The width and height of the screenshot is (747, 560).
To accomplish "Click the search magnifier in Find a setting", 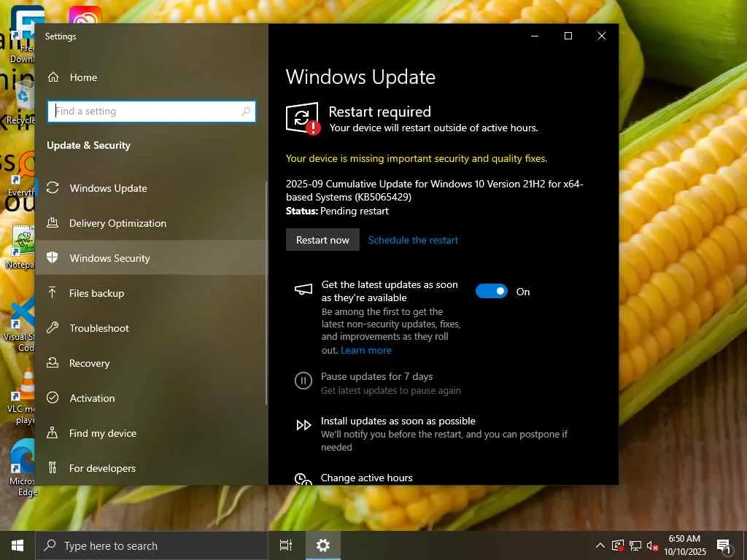I will pyautogui.click(x=246, y=112).
